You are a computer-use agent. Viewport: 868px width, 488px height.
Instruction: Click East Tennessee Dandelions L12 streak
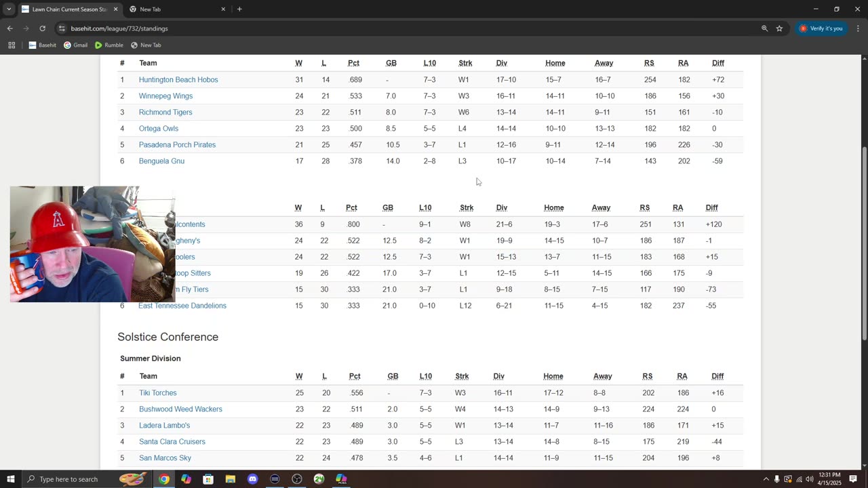465,306
